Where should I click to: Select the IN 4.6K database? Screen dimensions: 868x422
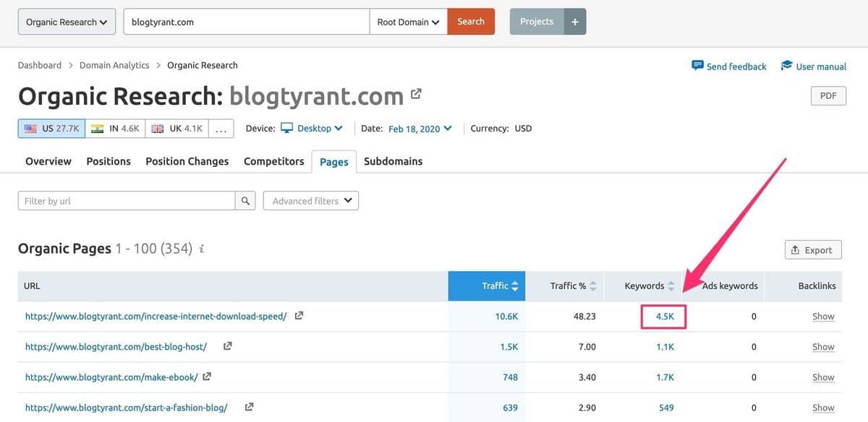(x=115, y=129)
